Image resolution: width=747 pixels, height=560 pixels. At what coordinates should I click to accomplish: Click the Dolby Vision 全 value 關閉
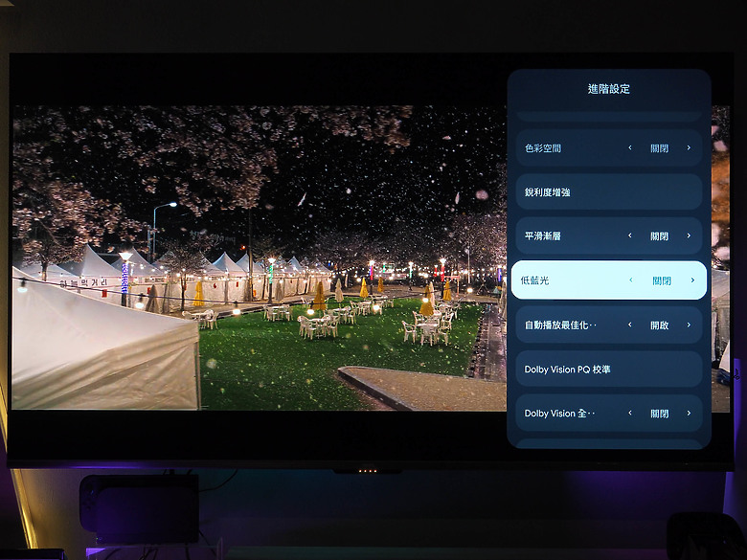tap(659, 414)
